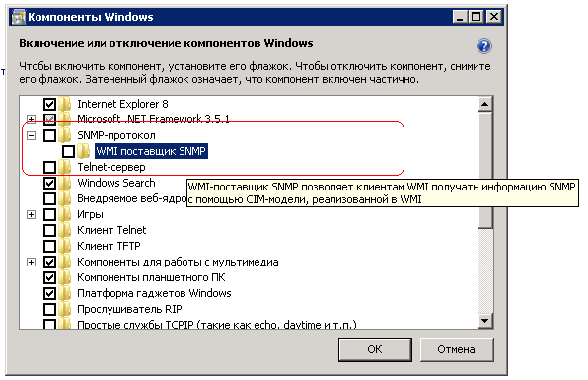Select the Платформа гаджетов Windows label
Image resolution: width=588 pixels, height=380 pixels.
[x=154, y=293]
